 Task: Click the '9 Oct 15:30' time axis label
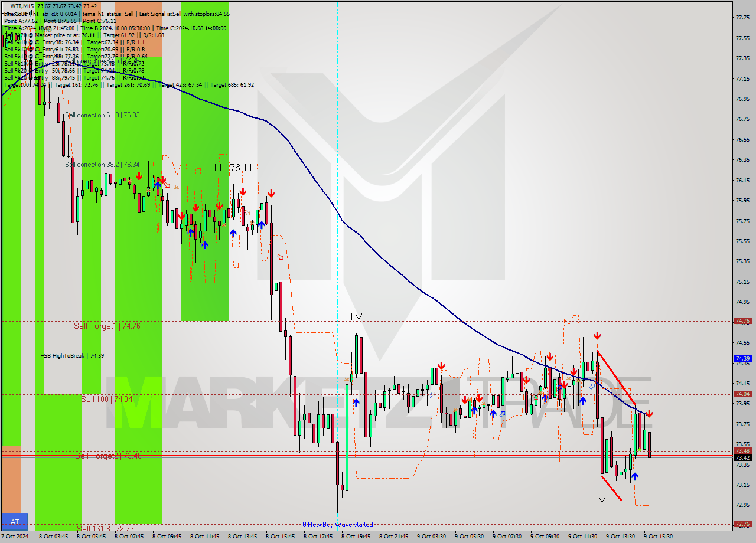point(659,537)
